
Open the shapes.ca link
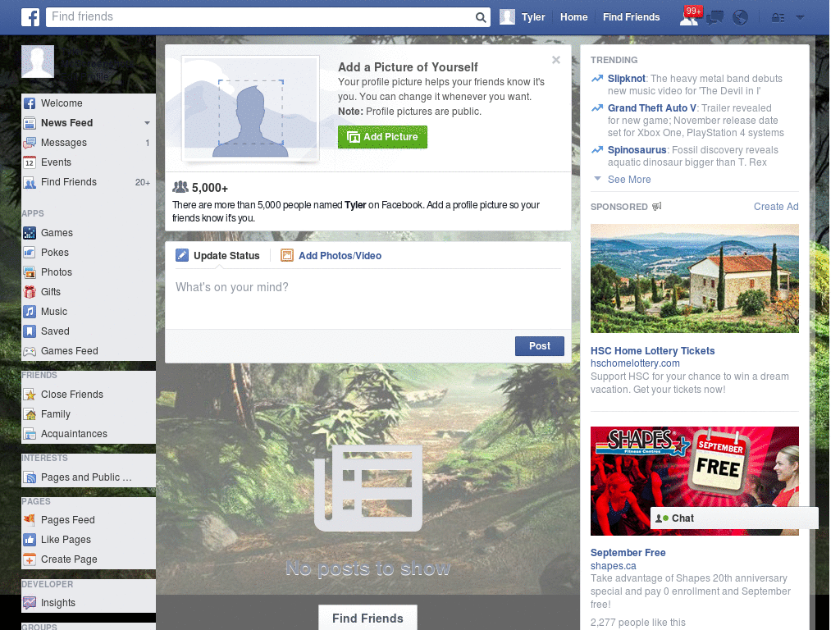(x=614, y=566)
